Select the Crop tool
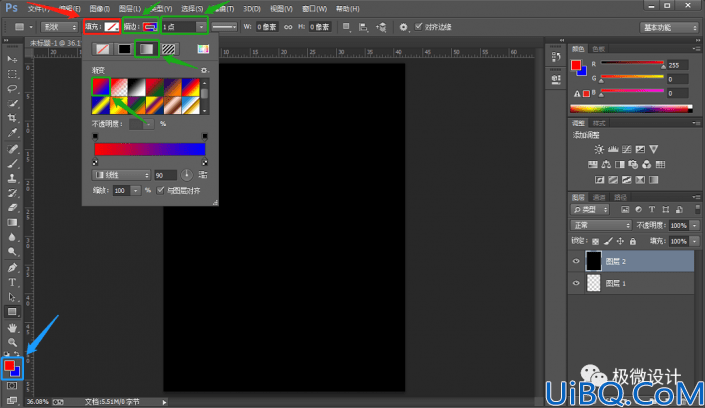This screenshot has width=705, height=408. [x=12, y=118]
